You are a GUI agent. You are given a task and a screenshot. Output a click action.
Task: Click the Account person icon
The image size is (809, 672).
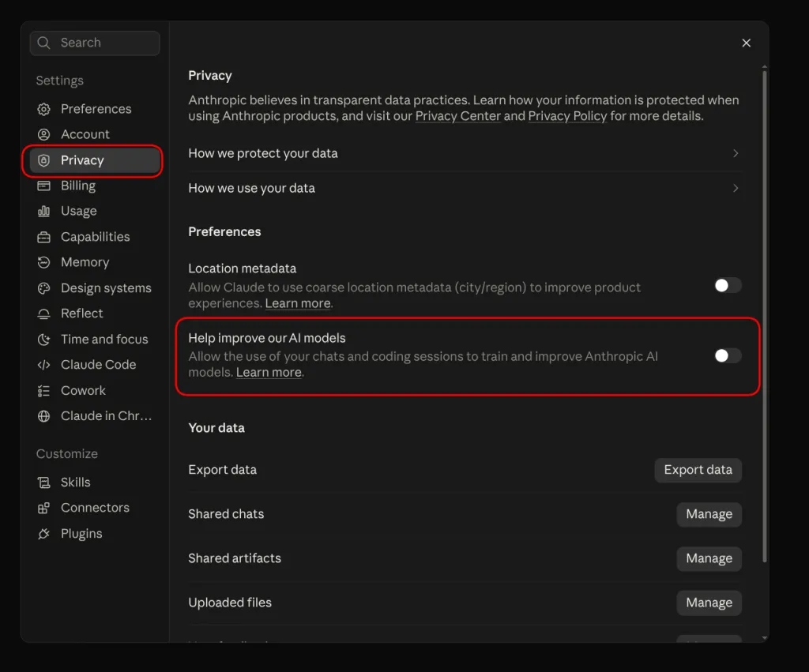tap(44, 134)
